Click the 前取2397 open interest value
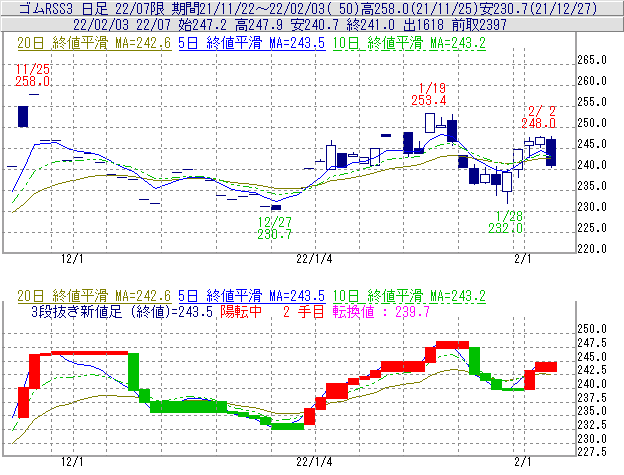Viewport: 624px width, 475px height. [x=479, y=25]
